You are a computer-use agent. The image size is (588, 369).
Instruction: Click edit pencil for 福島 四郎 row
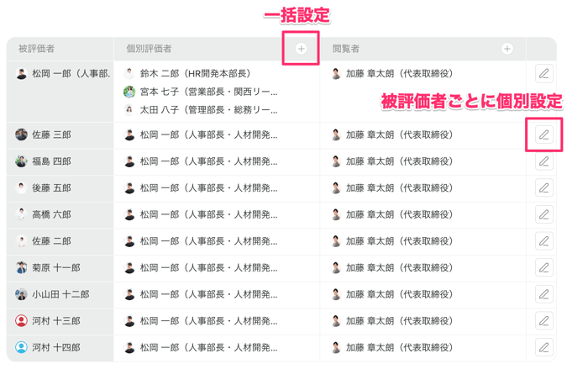click(543, 161)
